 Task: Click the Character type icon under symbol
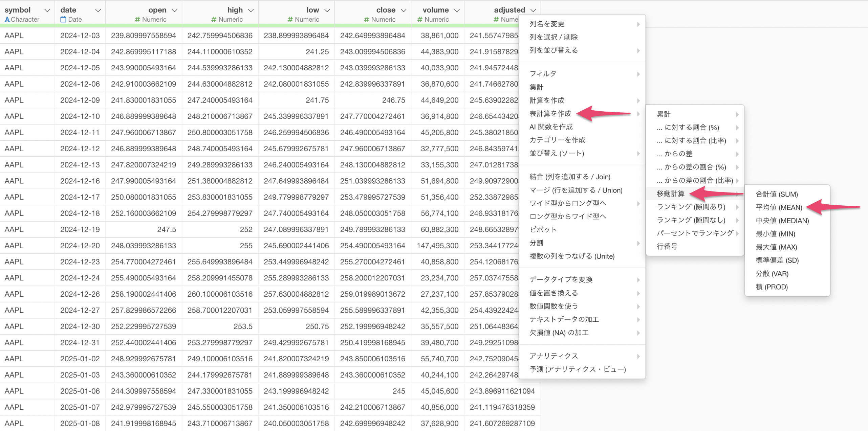tap(7, 20)
